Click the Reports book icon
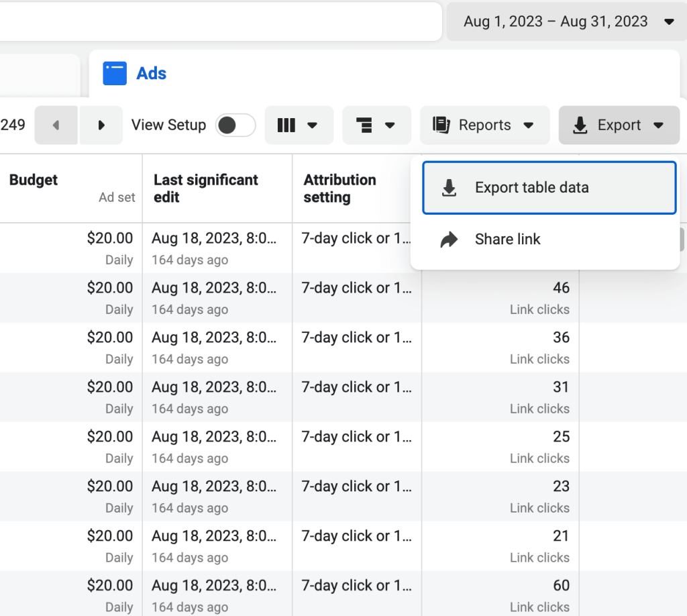687x616 pixels. click(441, 125)
